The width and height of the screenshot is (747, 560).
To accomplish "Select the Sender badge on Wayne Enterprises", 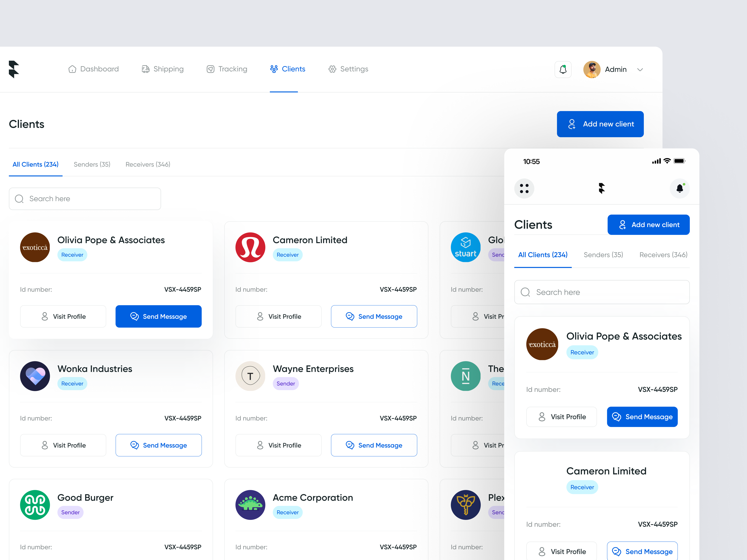I will [286, 383].
